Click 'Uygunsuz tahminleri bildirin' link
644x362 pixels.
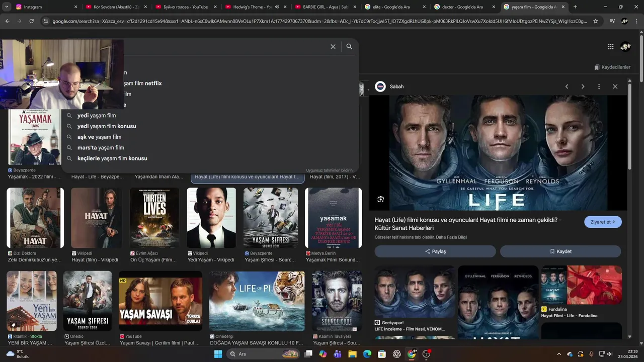(x=329, y=170)
